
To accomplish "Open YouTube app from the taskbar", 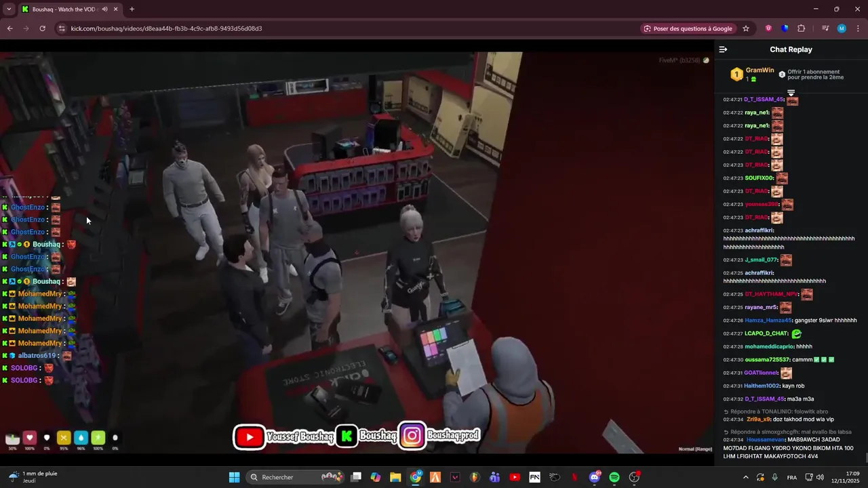I will [x=515, y=477].
